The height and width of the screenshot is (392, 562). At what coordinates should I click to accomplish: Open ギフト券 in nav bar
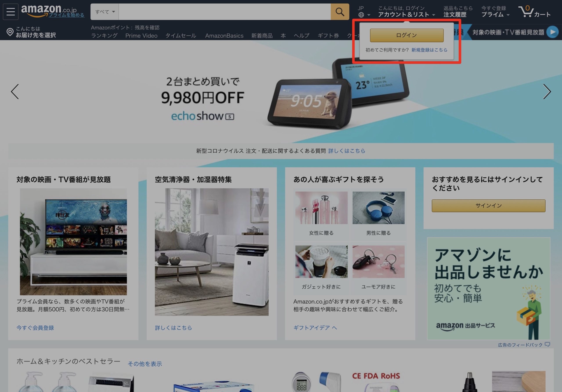click(328, 36)
